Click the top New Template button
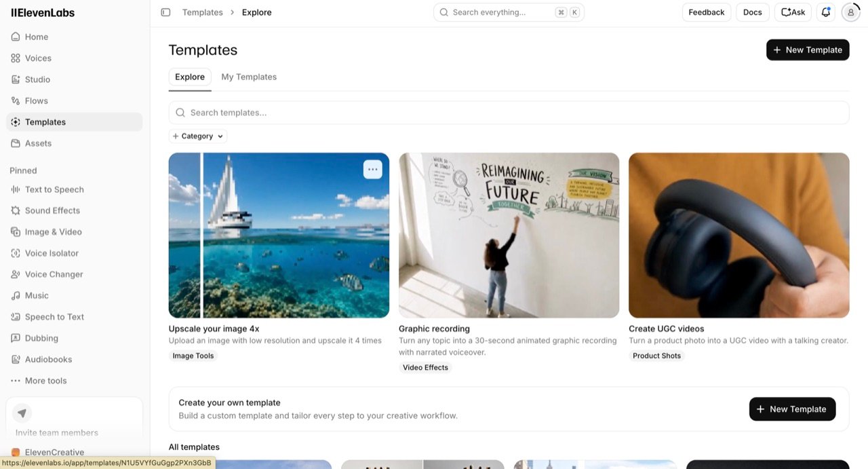 (808, 50)
